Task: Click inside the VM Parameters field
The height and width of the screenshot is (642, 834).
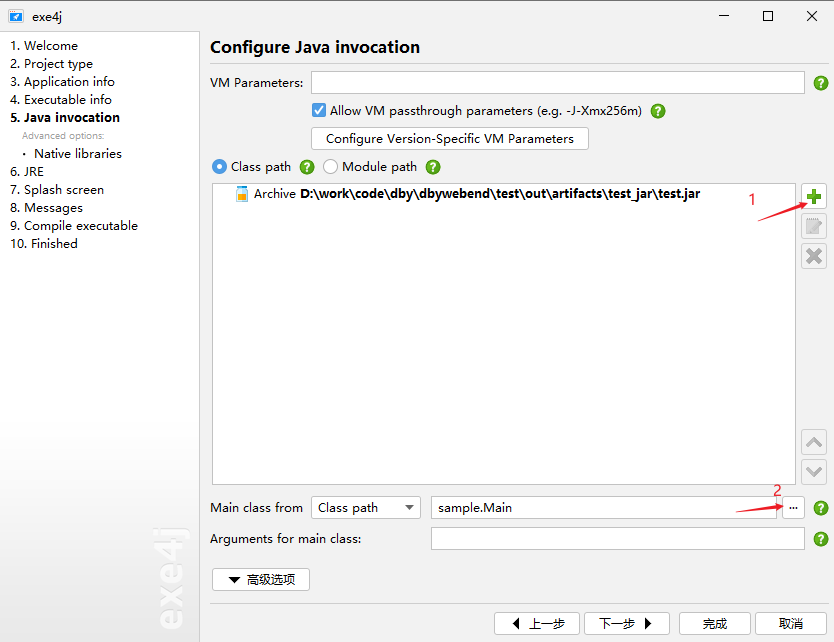Action: 557,82
